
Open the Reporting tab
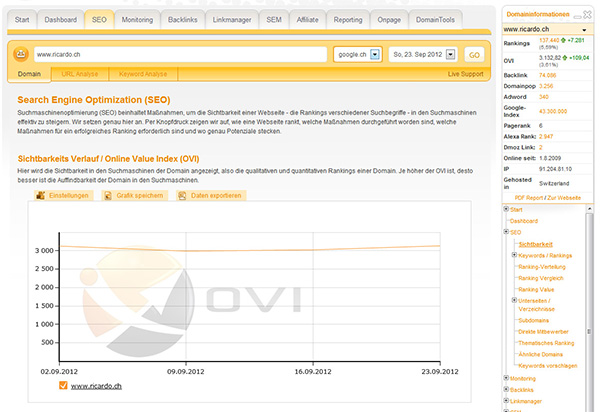(x=348, y=20)
